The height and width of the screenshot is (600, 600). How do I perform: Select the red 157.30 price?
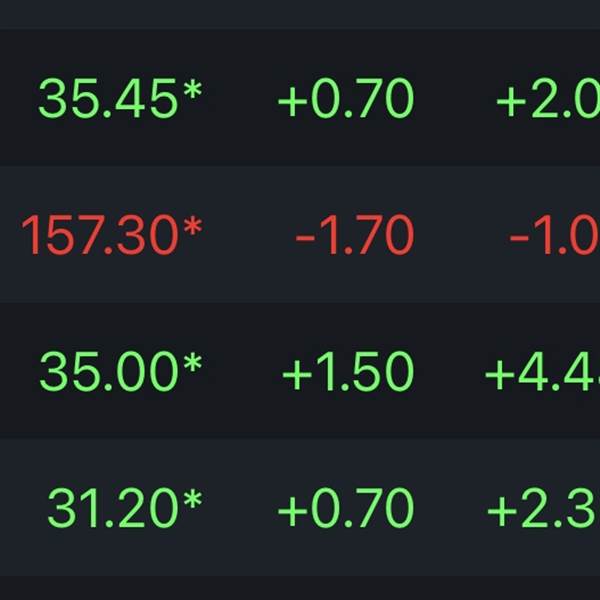(x=100, y=235)
